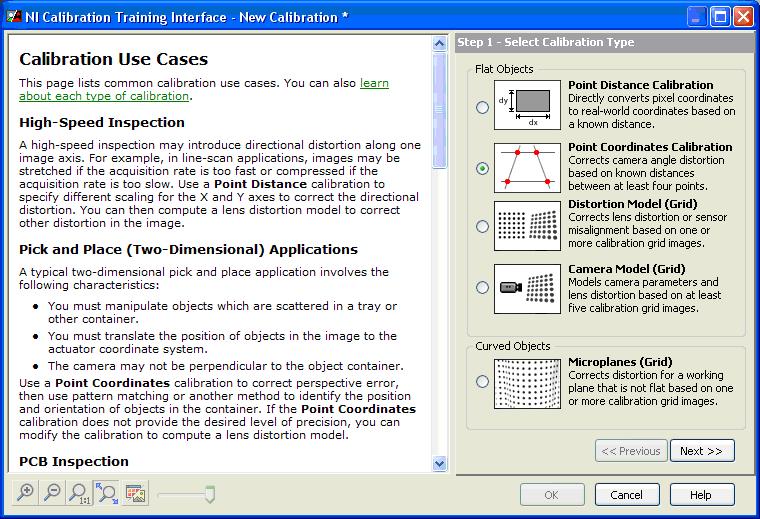
Task: Click the 'High-Speed Inspection' heading
Action: (102, 123)
